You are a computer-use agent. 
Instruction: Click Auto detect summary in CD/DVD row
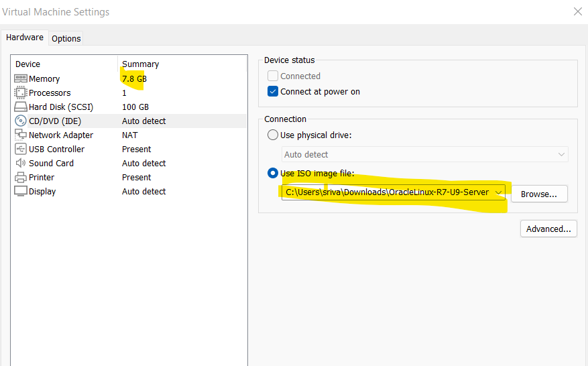point(143,121)
